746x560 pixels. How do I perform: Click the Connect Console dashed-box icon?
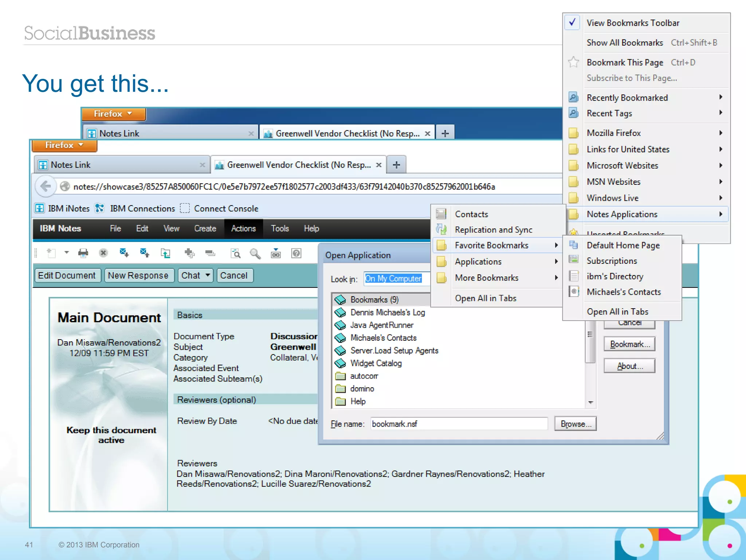point(185,208)
